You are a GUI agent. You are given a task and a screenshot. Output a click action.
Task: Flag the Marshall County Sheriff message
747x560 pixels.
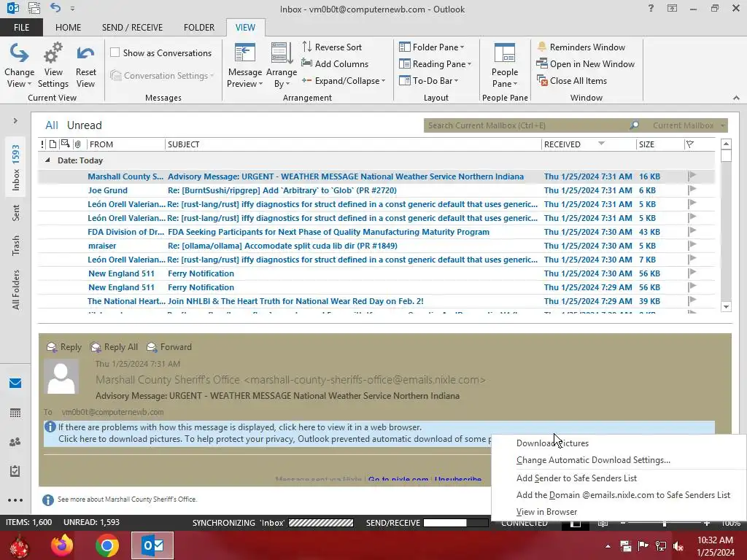[x=692, y=176]
